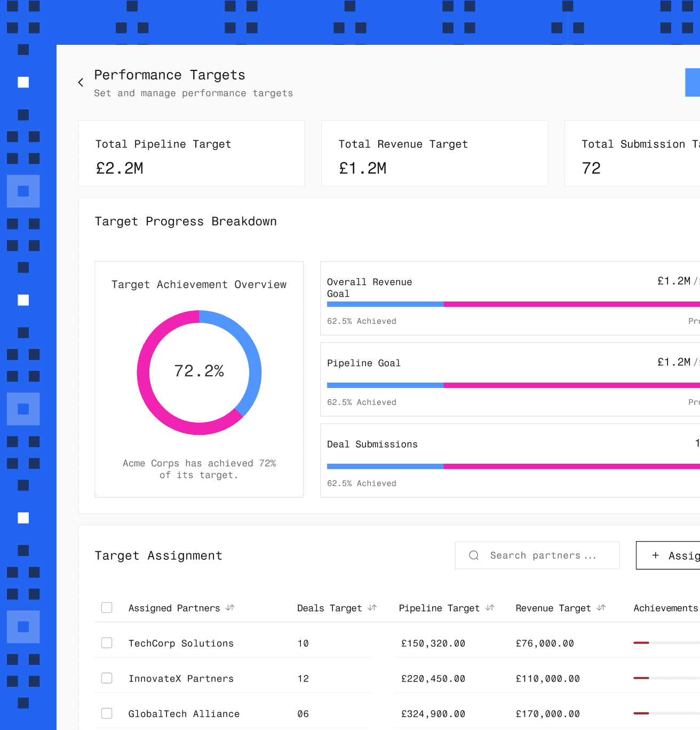This screenshot has width=700, height=730.
Task: Click the plus icon on the Assign button
Action: pyautogui.click(x=656, y=556)
